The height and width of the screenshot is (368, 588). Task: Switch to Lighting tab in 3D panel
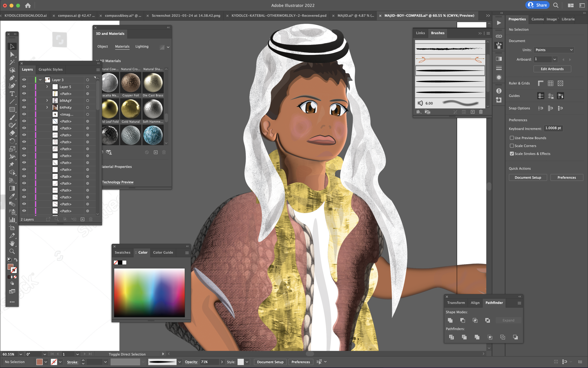coord(142,46)
